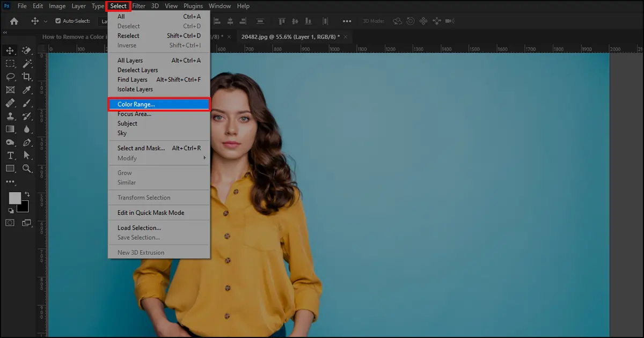
Task: Toggle Quick Mask mode icon in toolbox
Action: (10, 223)
